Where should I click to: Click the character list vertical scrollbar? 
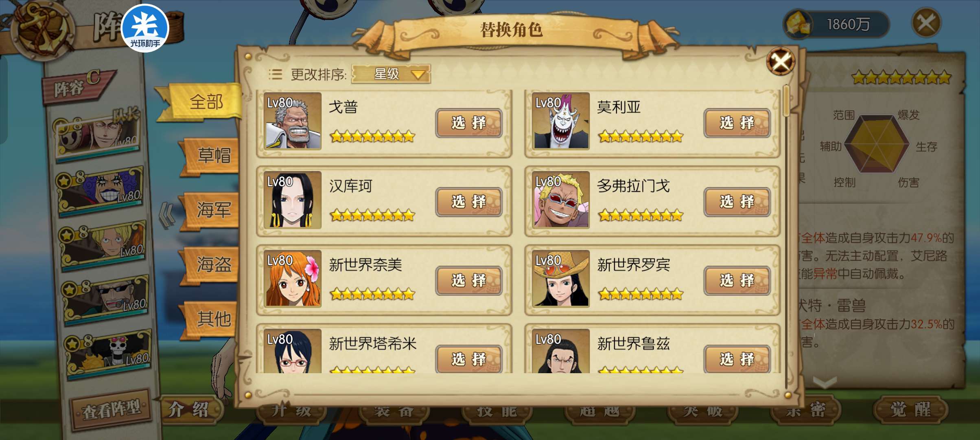pos(786,236)
